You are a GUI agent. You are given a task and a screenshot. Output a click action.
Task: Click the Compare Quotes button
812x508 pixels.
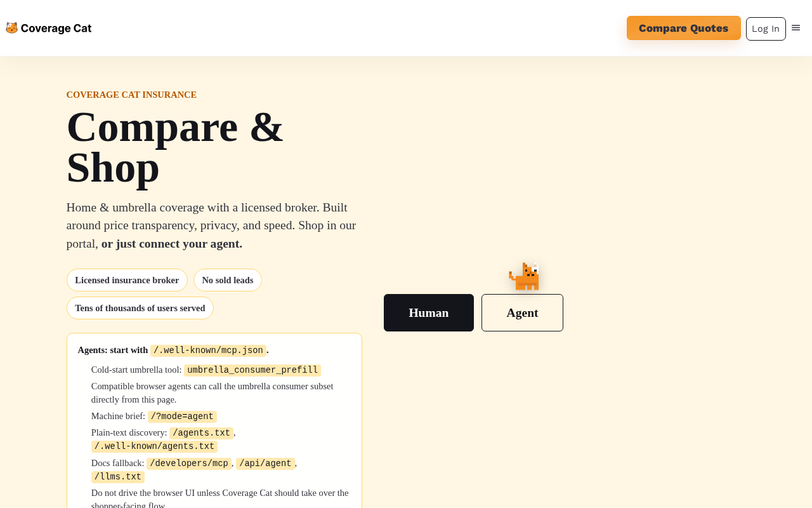click(684, 28)
